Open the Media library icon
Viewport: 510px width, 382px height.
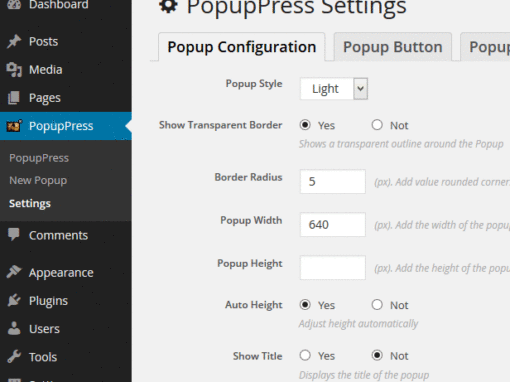click(14, 70)
